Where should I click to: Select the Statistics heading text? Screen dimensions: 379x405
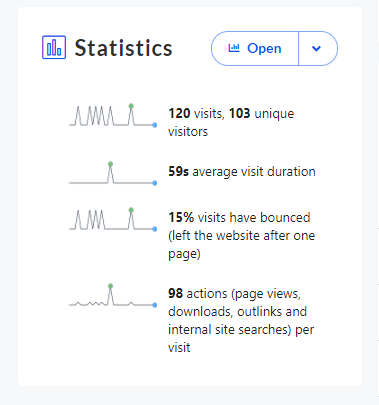(x=123, y=48)
